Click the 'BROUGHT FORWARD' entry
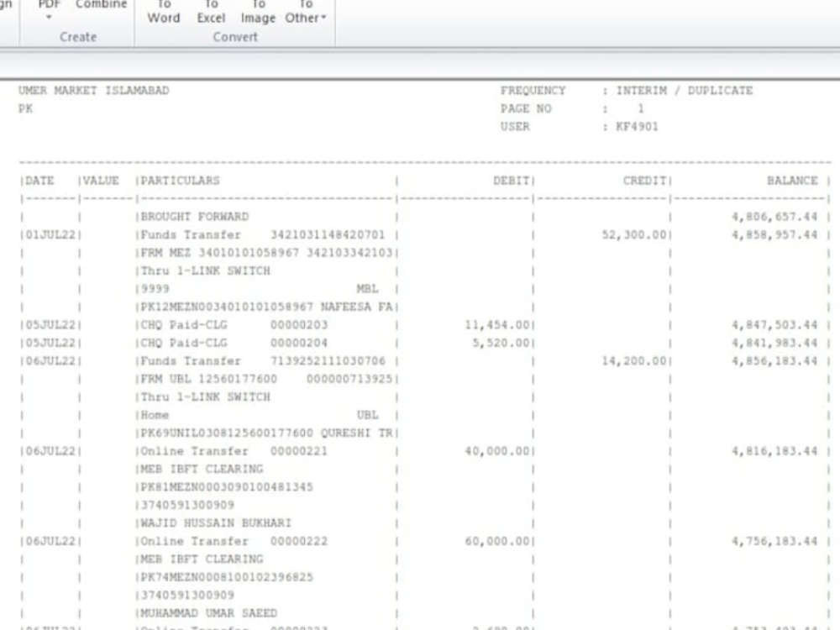 pos(195,217)
